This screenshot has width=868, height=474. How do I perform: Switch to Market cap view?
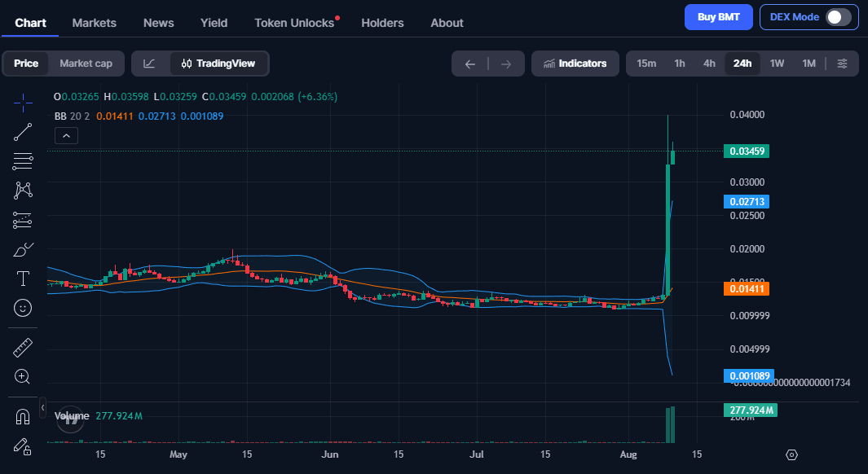click(x=86, y=64)
